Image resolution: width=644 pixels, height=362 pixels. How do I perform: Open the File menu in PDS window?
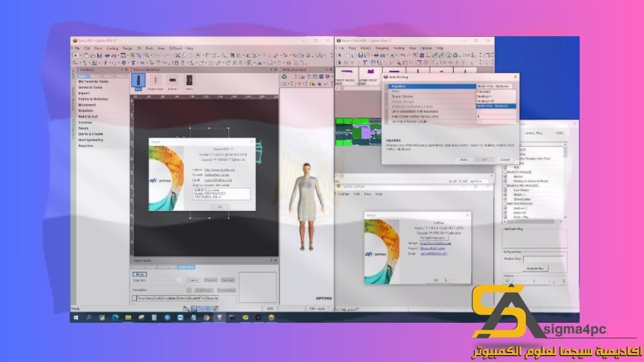click(x=76, y=48)
